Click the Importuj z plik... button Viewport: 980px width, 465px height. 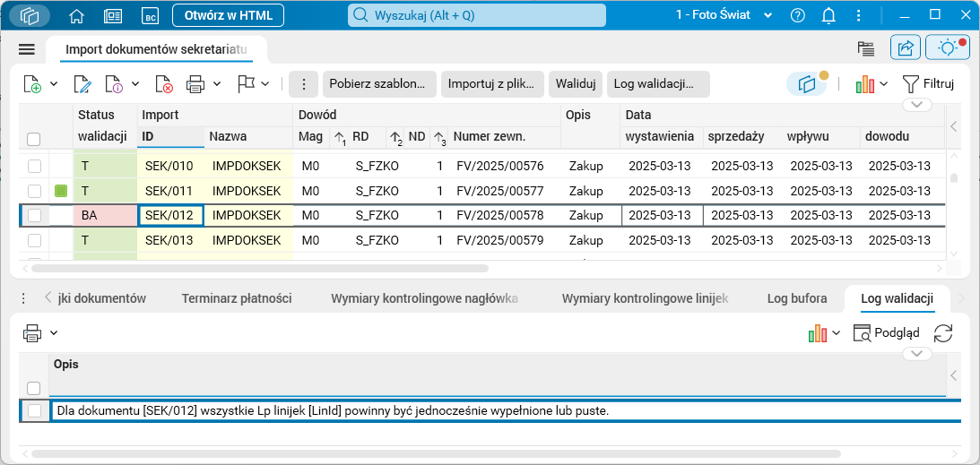(x=492, y=84)
